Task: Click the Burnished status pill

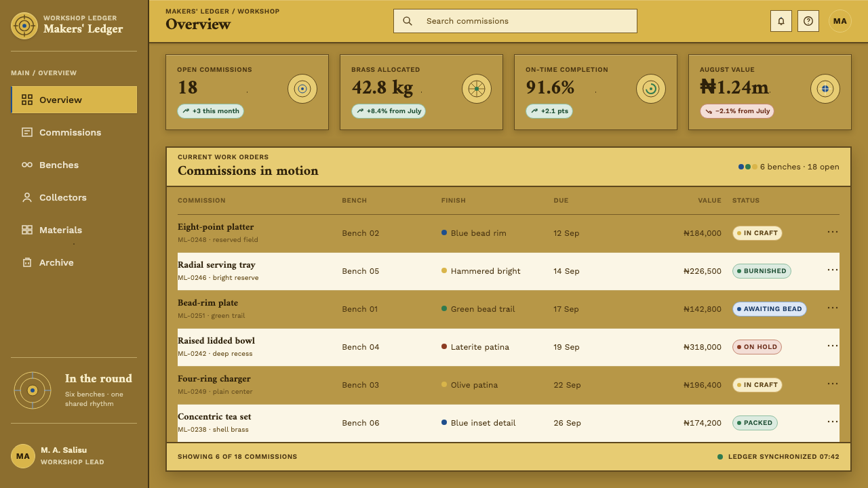Action: pyautogui.click(x=762, y=271)
